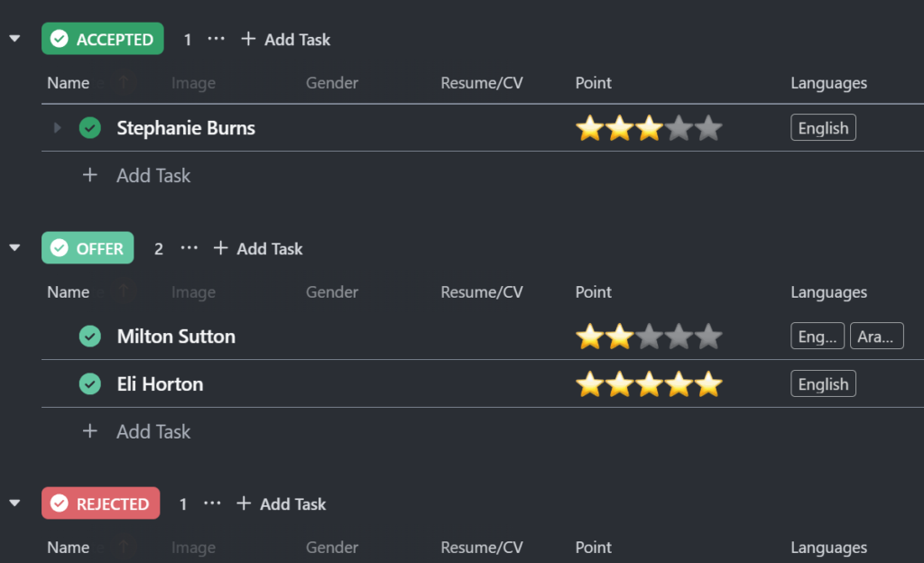Click the English tag on Stephanie Burns

823,128
